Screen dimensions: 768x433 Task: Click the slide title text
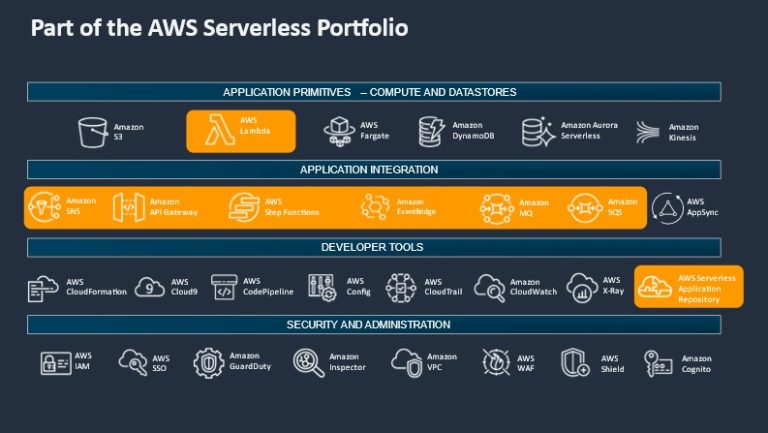pyautogui.click(x=219, y=28)
